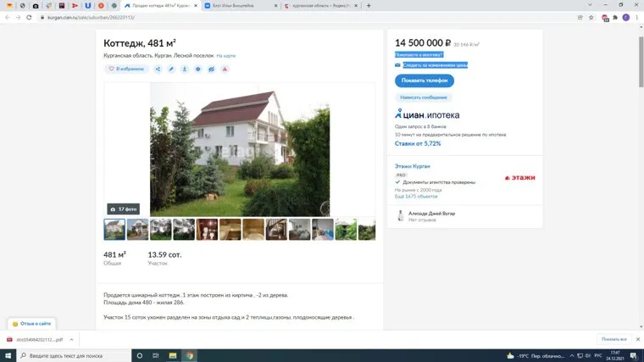Click the report complaint warning icon

coord(225,69)
